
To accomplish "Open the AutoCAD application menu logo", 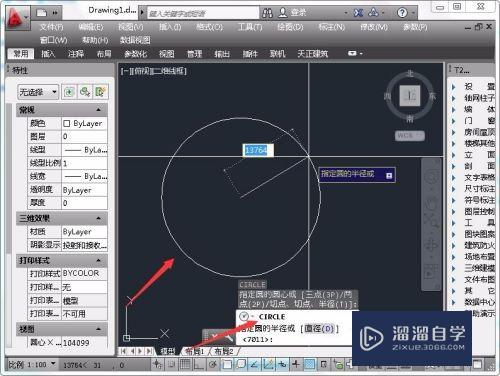I will point(17,17).
